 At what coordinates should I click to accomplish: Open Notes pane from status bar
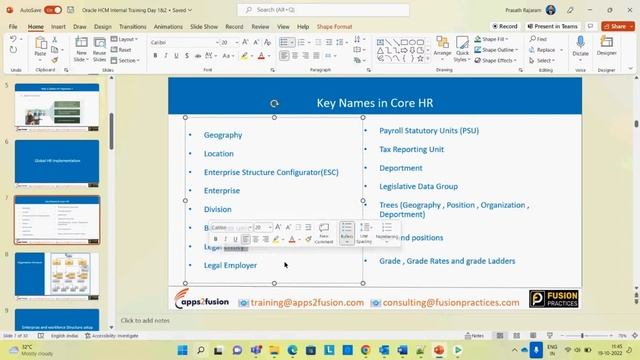pyautogui.click(x=475, y=336)
